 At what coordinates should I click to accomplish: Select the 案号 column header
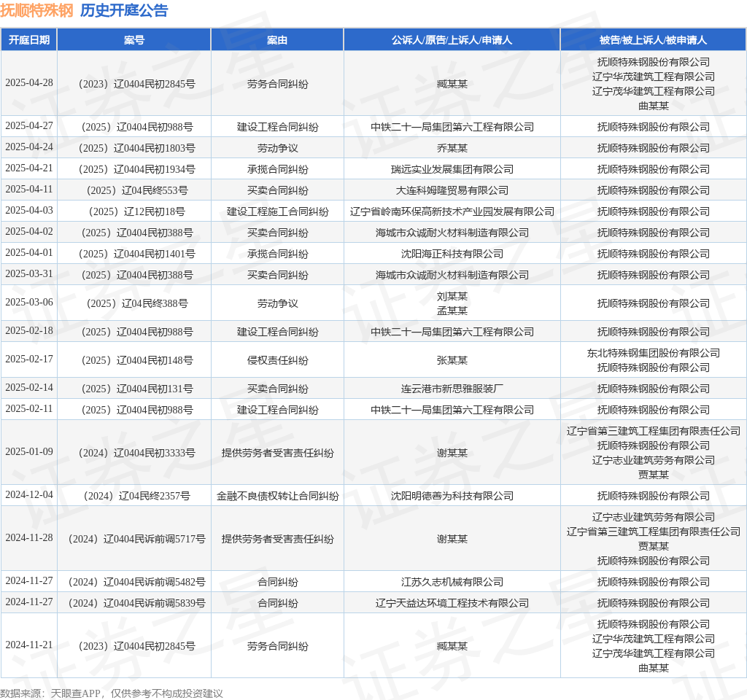(134, 40)
